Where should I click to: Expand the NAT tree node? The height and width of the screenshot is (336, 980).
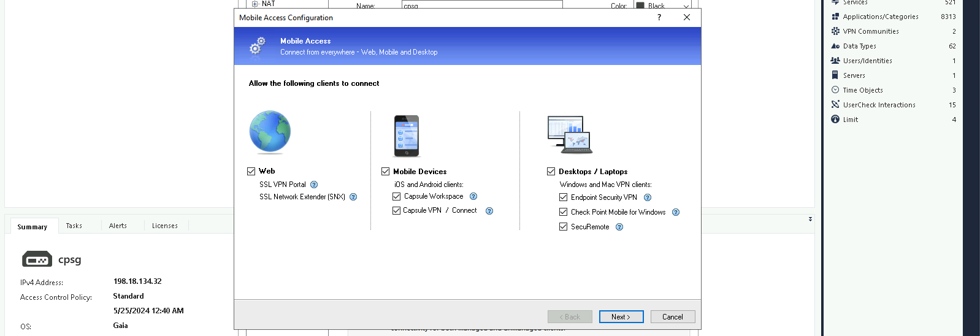255,4
